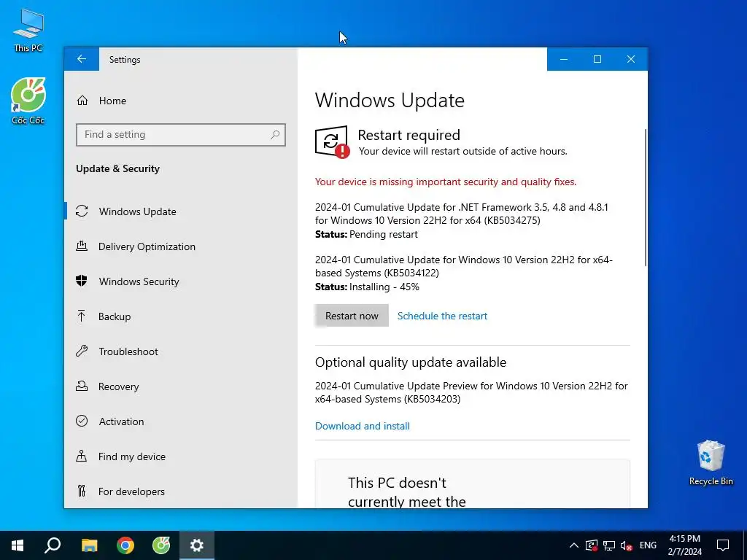Open the network tray icon
The image size is (747, 560).
pos(609,545)
